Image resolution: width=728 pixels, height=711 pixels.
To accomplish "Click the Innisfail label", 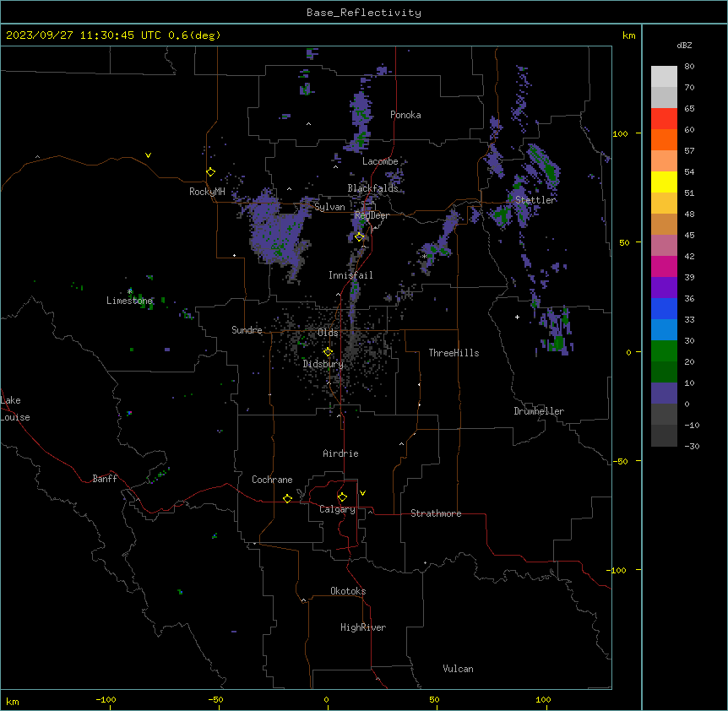I will (350, 275).
